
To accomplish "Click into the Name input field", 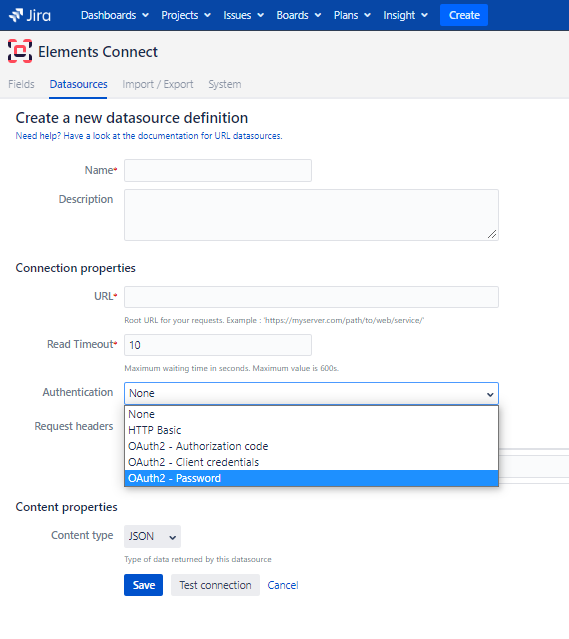I will pyautogui.click(x=218, y=170).
